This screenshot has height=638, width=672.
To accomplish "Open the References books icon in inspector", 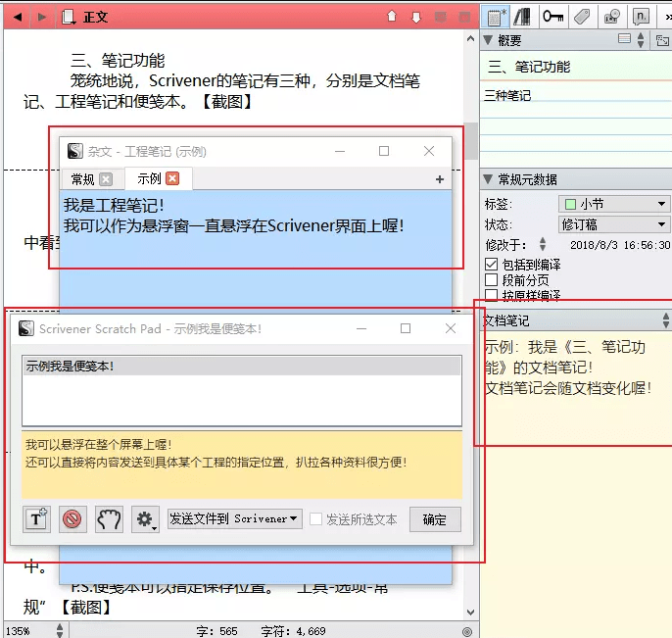I will 522,17.
